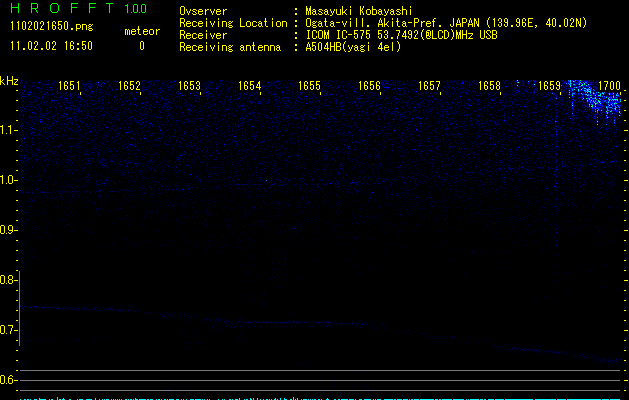This screenshot has width=629, height=400.
Task: Click the A504HB(yagi 4el) antenna text
Action: click(353, 47)
